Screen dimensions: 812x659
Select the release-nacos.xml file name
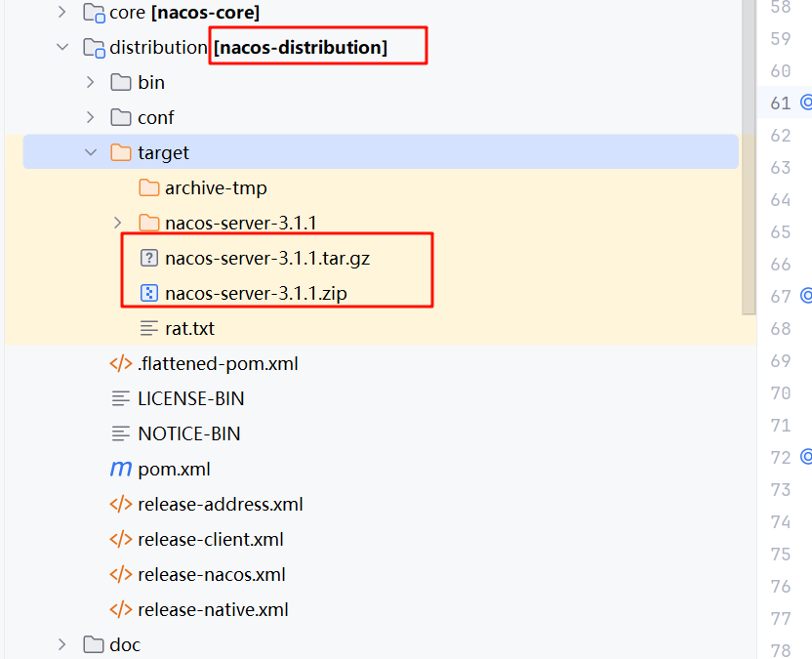(211, 575)
